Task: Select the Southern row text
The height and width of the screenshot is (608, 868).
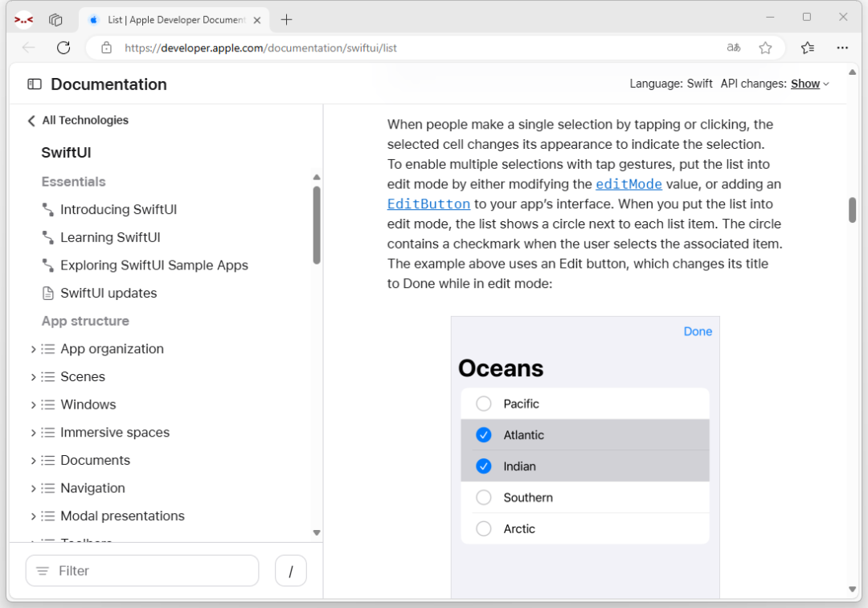Action: (528, 497)
